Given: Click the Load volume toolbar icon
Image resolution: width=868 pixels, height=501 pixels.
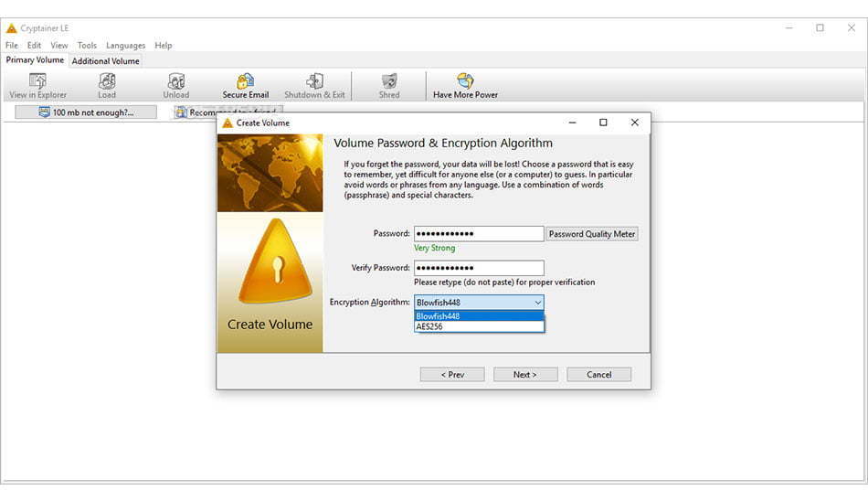Looking at the screenshot, I should [107, 81].
